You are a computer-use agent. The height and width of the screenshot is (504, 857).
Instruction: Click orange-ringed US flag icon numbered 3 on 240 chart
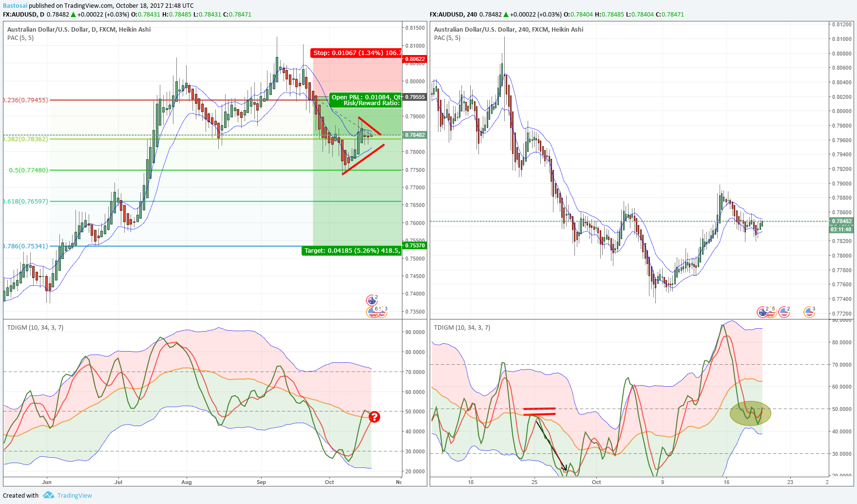click(809, 312)
